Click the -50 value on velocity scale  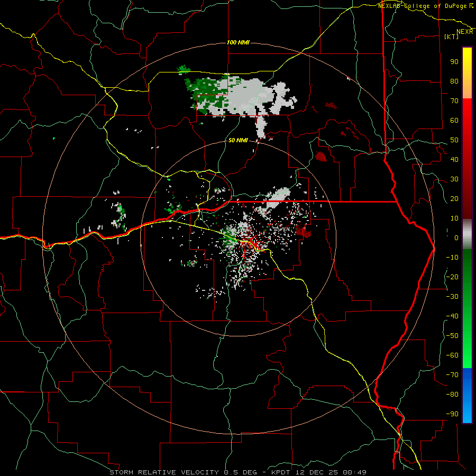[452, 336]
